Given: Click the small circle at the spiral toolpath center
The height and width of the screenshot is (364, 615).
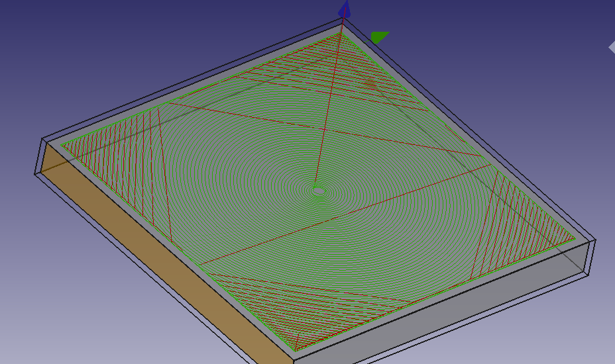Looking at the screenshot, I should (319, 191).
